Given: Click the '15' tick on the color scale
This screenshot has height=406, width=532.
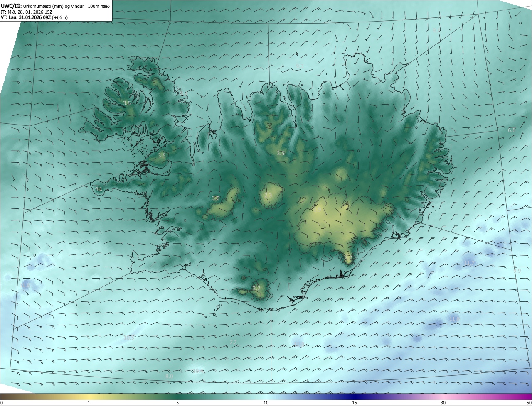Looking at the screenshot, I should click(355, 403).
